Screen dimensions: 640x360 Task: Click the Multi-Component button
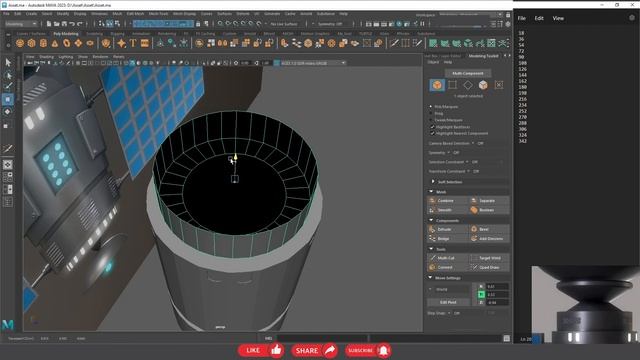pyautogui.click(x=468, y=73)
